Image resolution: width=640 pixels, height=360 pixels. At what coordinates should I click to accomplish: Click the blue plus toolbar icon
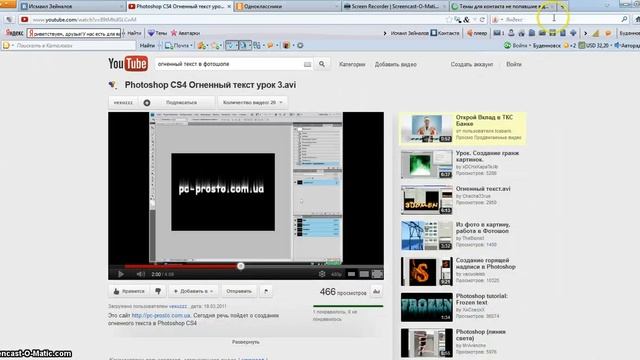[573, 33]
